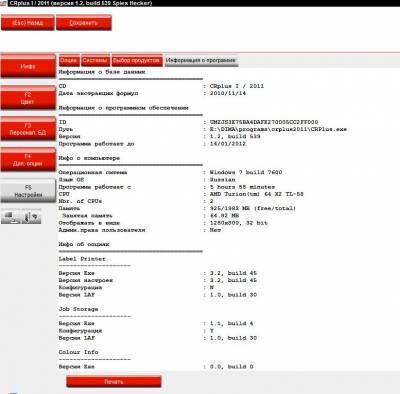Click the Сохранить button
The width and height of the screenshot is (400, 394).
[x=84, y=23]
